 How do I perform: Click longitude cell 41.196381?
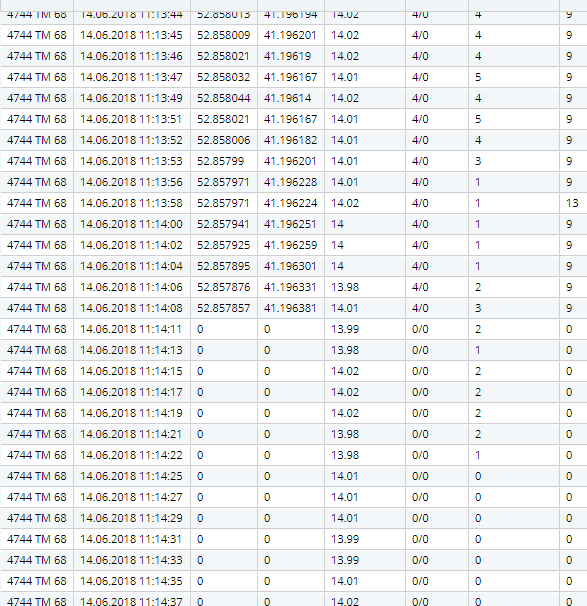[290, 308]
